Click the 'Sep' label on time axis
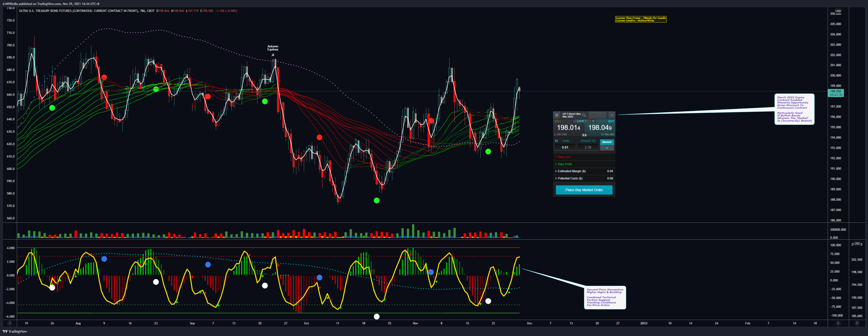This screenshot has height=336, width=868. pos(192,324)
